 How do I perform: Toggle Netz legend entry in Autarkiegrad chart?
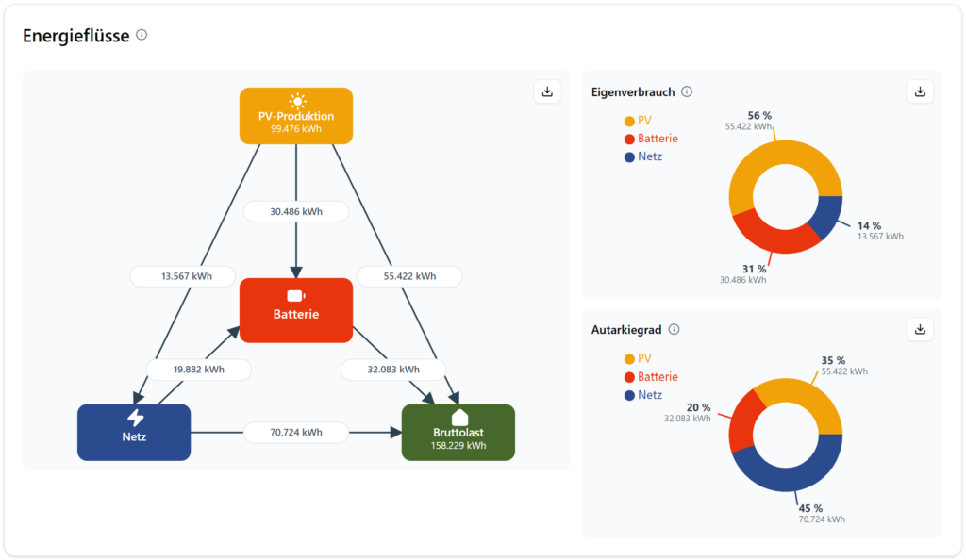tap(642, 395)
